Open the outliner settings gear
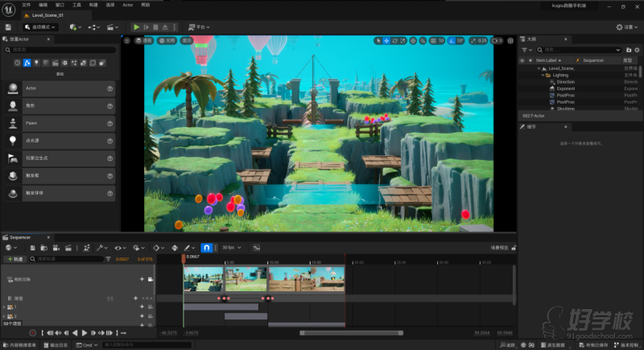This screenshot has height=350, width=644. 637,49
